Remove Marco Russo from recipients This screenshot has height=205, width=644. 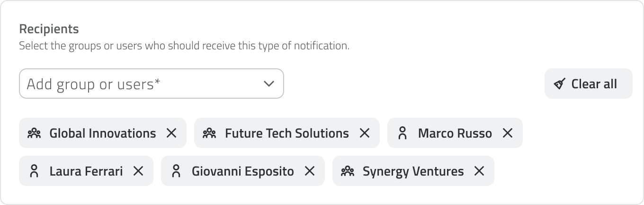508,133
